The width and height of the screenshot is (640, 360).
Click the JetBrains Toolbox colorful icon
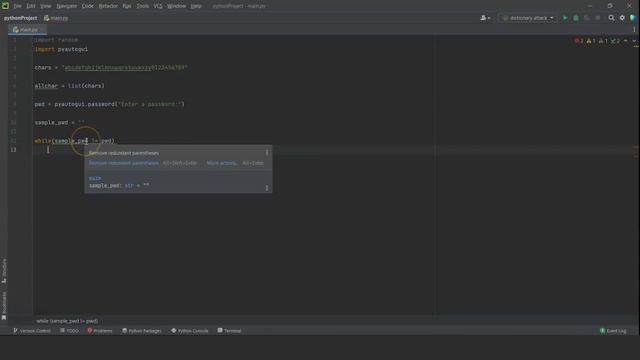633,18
